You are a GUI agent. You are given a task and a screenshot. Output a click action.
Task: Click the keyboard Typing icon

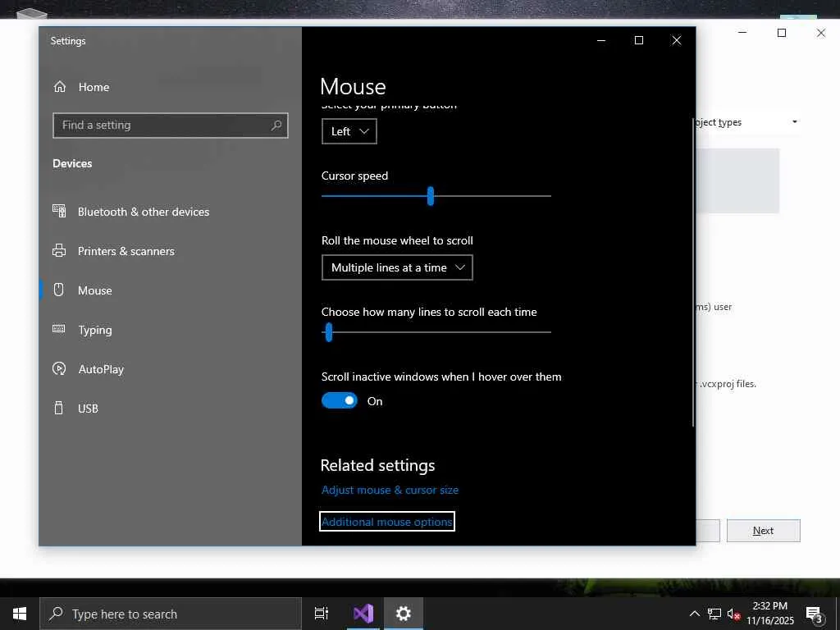pyautogui.click(x=59, y=329)
